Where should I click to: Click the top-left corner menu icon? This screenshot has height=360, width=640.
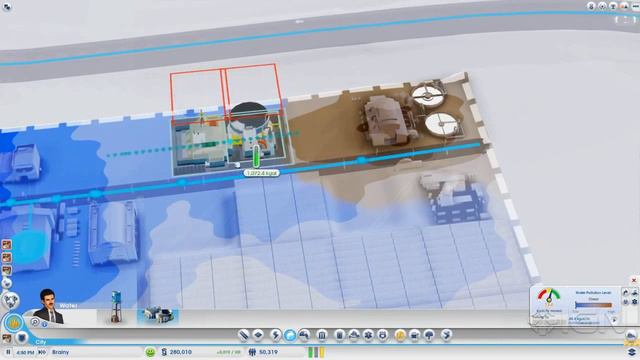pos(7,7)
